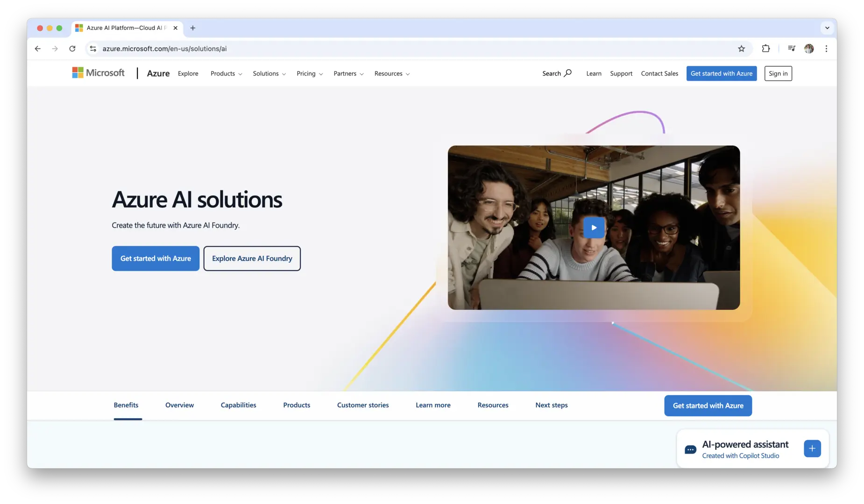Expand the AI-powered assistant with plus icon
864x504 pixels.
click(x=812, y=448)
